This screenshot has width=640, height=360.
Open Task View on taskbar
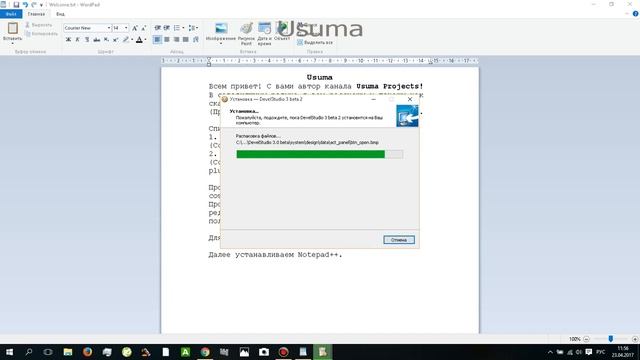pyautogui.click(x=48, y=352)
